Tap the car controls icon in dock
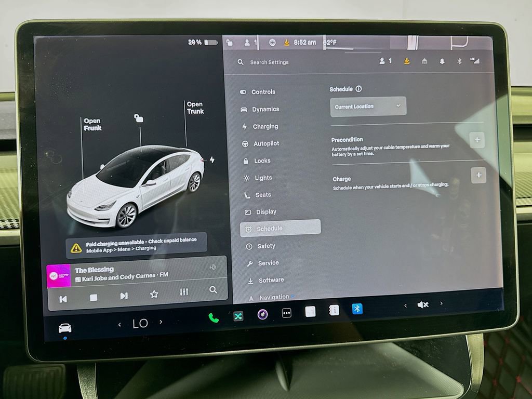Image resolution: width=532 pixels, height=399 pixels. click(x=65, y=328)
